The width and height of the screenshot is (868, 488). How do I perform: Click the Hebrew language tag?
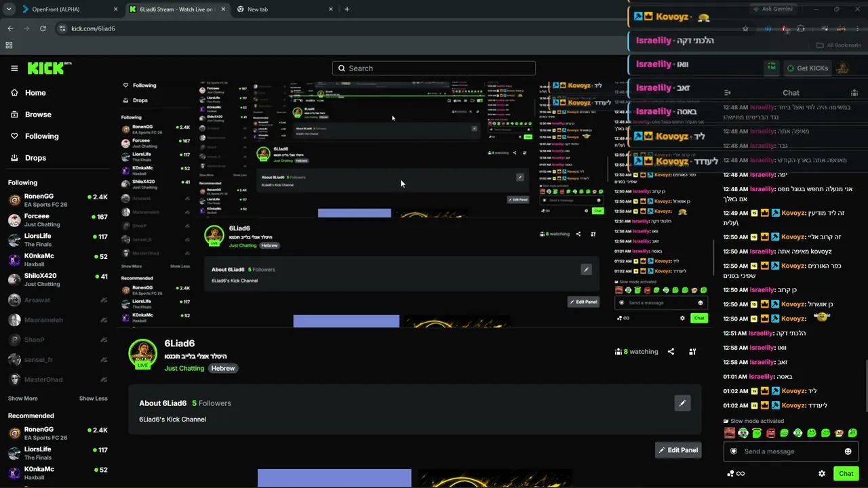(222, 369)
